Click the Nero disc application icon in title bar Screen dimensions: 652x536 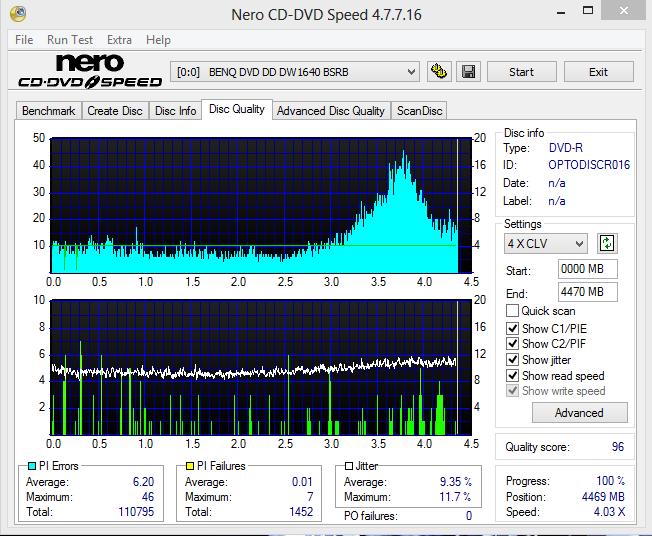click(18, 14)
